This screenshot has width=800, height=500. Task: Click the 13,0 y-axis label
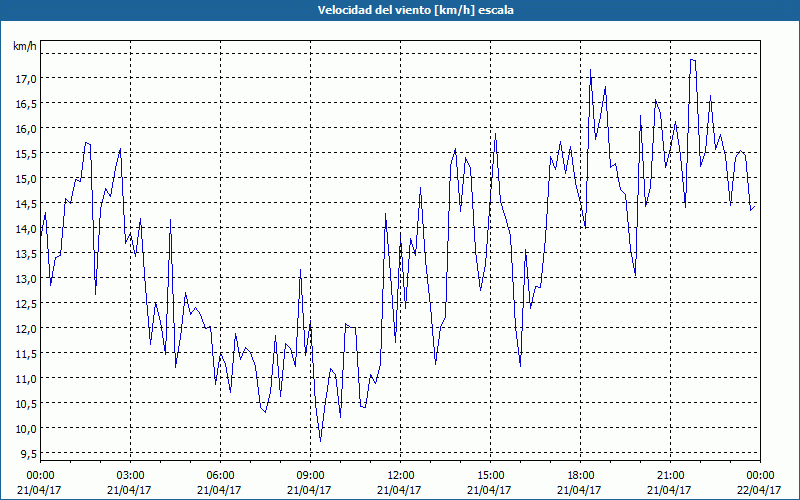pos(27,279)
